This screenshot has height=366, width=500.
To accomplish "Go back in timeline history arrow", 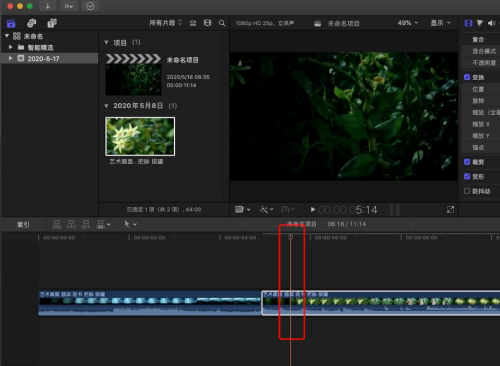I will [x=242, y=224].
